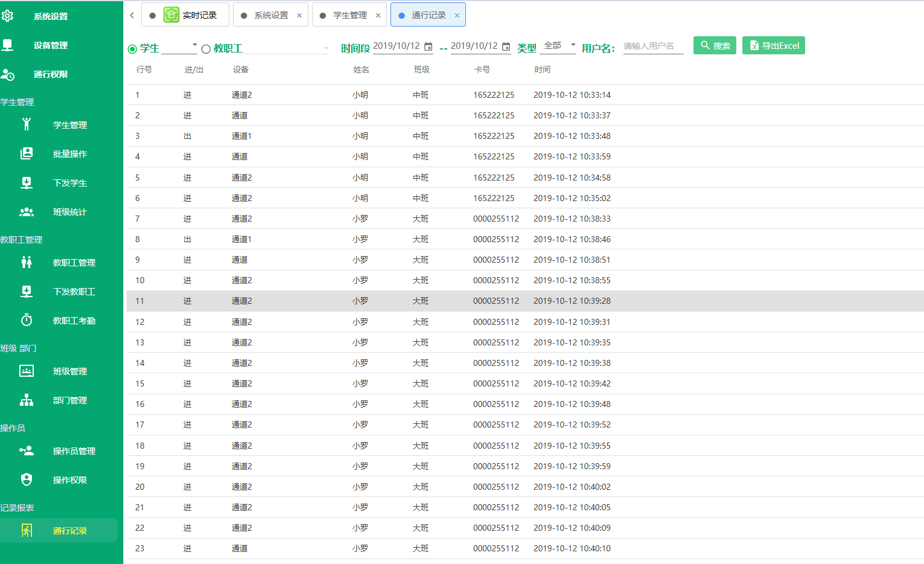Open 系统设置 menu in sidebar
The height and width of the screenshot is (564, 924).
click(51, 16)
